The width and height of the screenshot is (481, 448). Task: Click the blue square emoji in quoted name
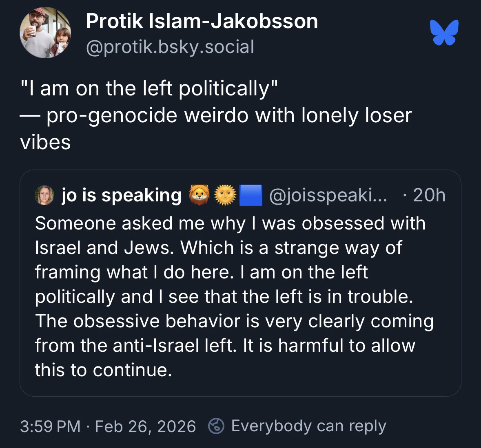(x=250, y=195)
